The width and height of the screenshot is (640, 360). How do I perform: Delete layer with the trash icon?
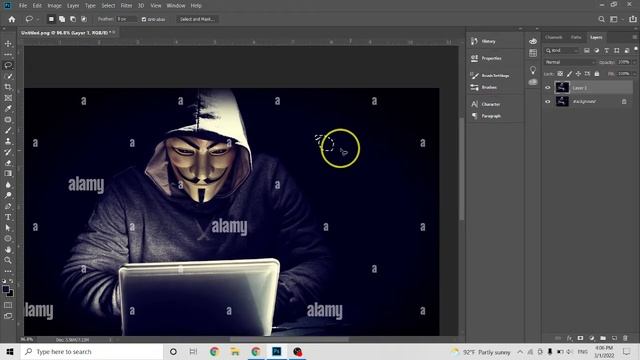point(625,338)
